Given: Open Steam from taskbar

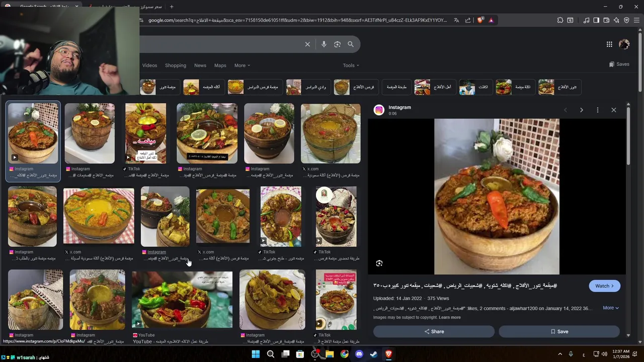Looking at the screenshot, I should [373, 354].
